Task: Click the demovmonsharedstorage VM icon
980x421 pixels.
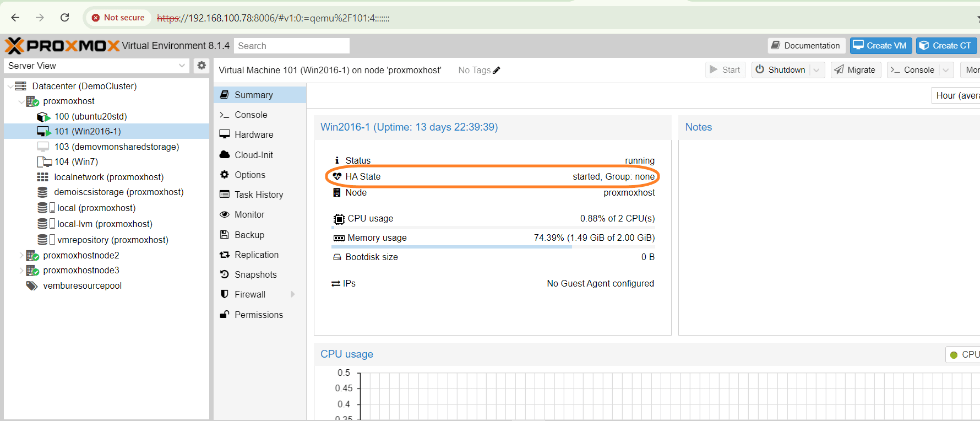Action: [x=43, y=147]
